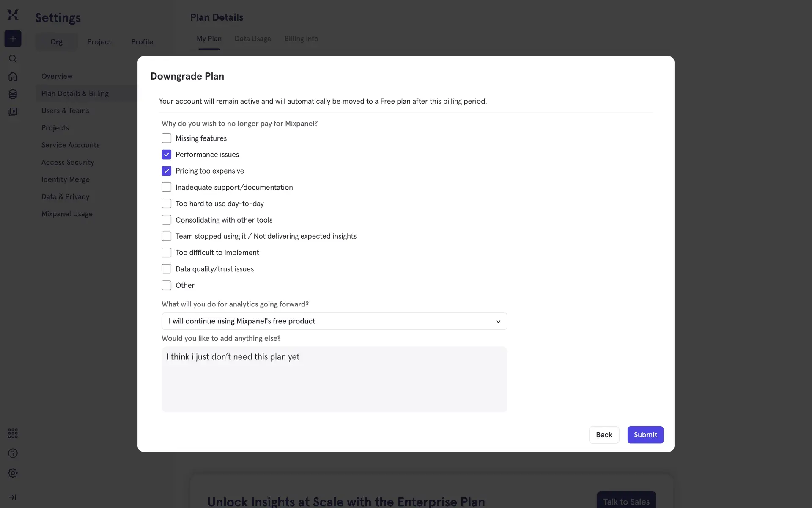Click the Mixpanel logo icon

13,15
